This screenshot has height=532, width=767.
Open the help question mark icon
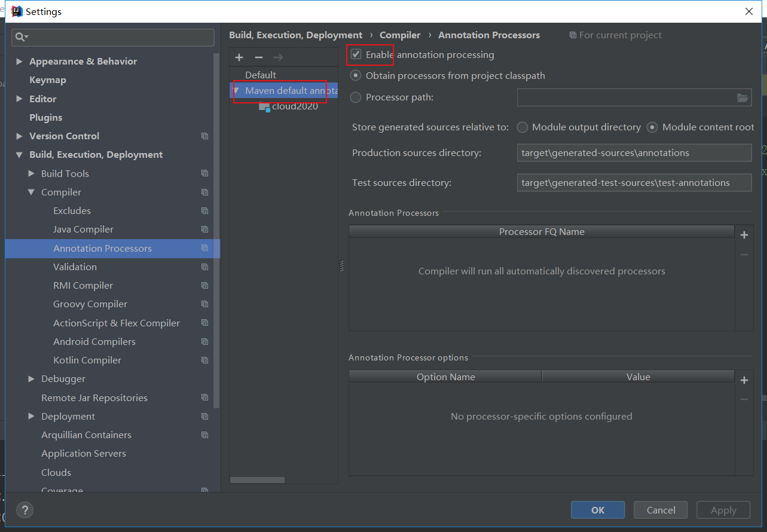point(25,510)
